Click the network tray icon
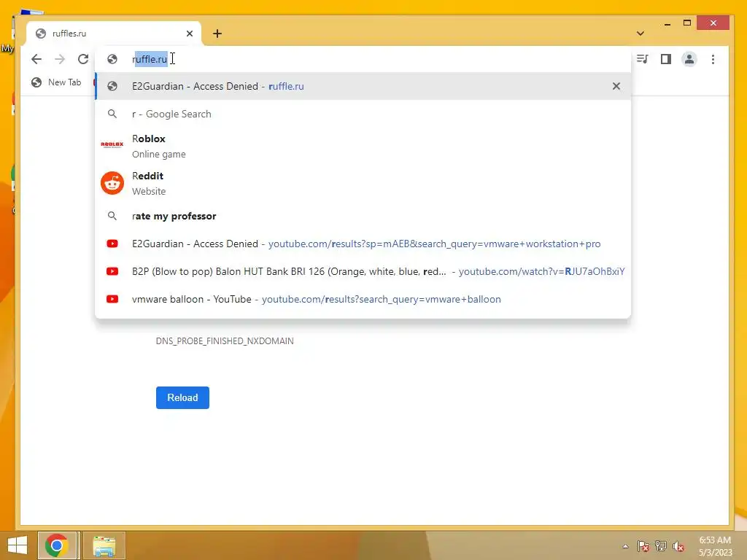This screenshot has width=747, height=560. point(661,546)
